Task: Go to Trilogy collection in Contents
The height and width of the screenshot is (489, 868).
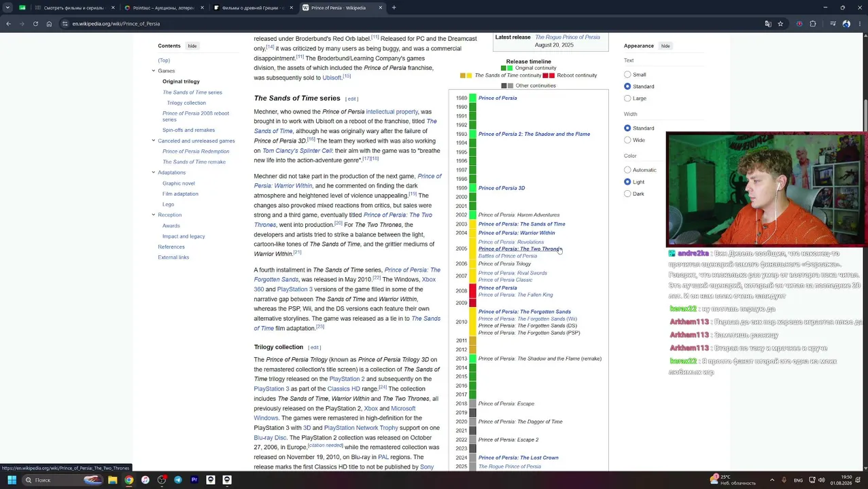Action: coord(186,103)
